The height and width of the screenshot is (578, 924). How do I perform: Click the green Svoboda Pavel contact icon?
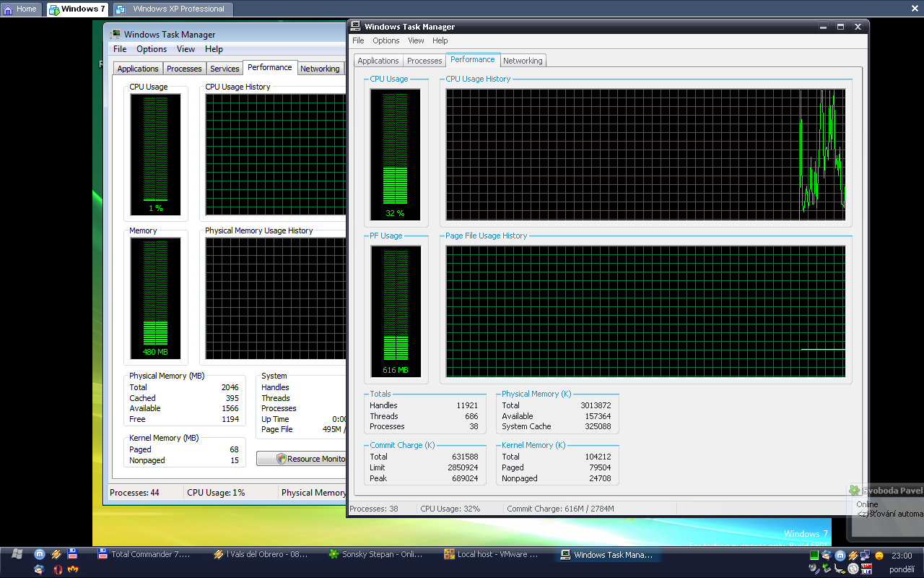(x=855, y=491)
